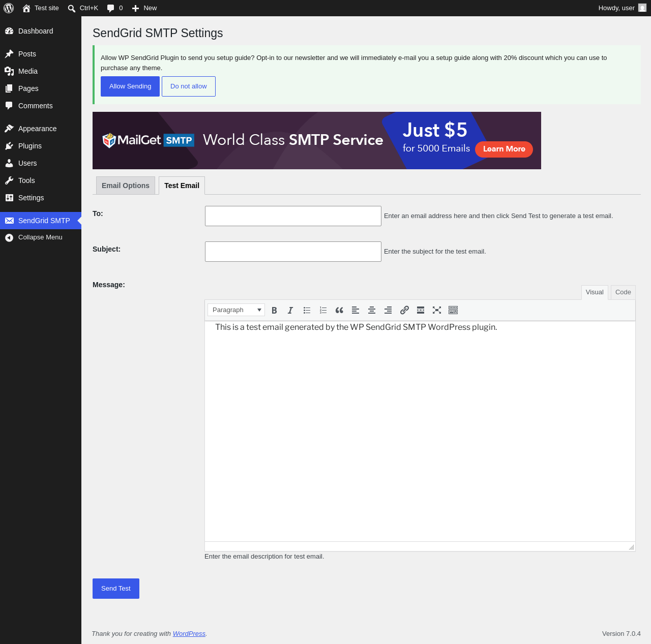Click the editor resize handle corner
651x644 pixels.
pyautogui.click(x=631, y=547)
